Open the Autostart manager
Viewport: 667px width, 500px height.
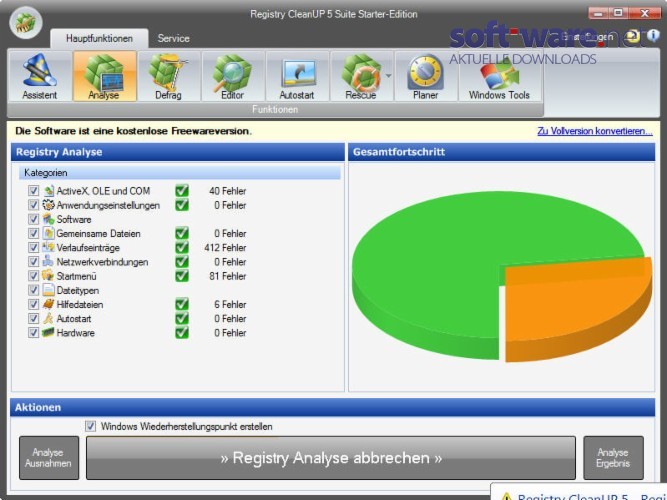297,76
